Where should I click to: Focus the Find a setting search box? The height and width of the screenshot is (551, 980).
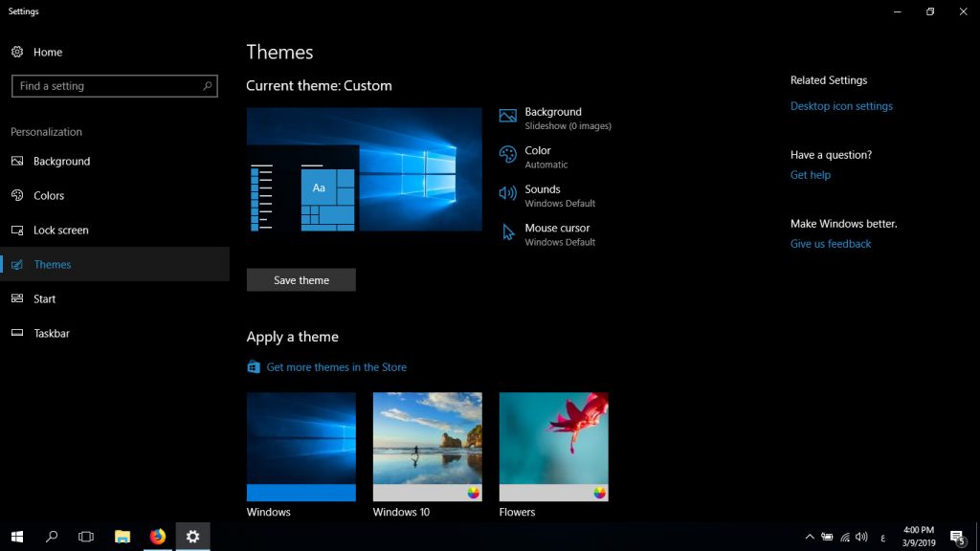pyautogui.click(x=115, y=86)
